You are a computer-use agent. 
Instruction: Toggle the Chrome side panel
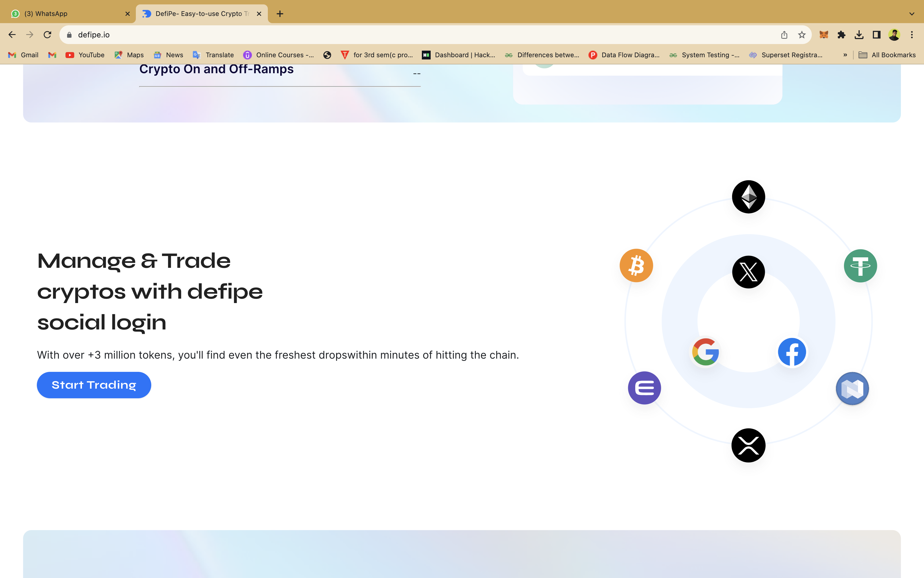(876, 35)
